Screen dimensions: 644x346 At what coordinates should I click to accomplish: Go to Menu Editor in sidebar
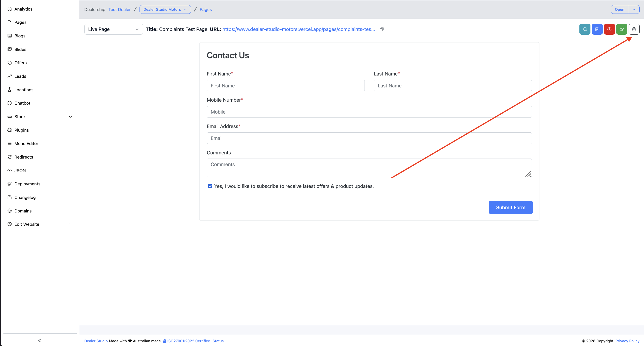[x=26, y=143]
